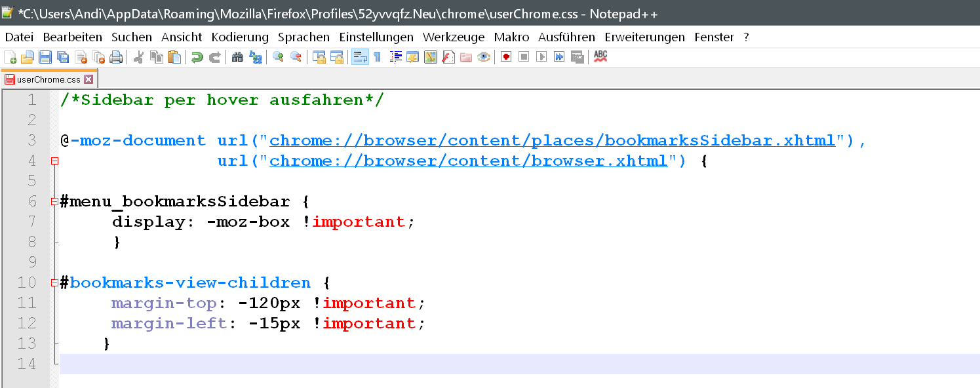Toggle file monitoring eye icon
This screenshot has width=980, height=388.
pos(484,57)
